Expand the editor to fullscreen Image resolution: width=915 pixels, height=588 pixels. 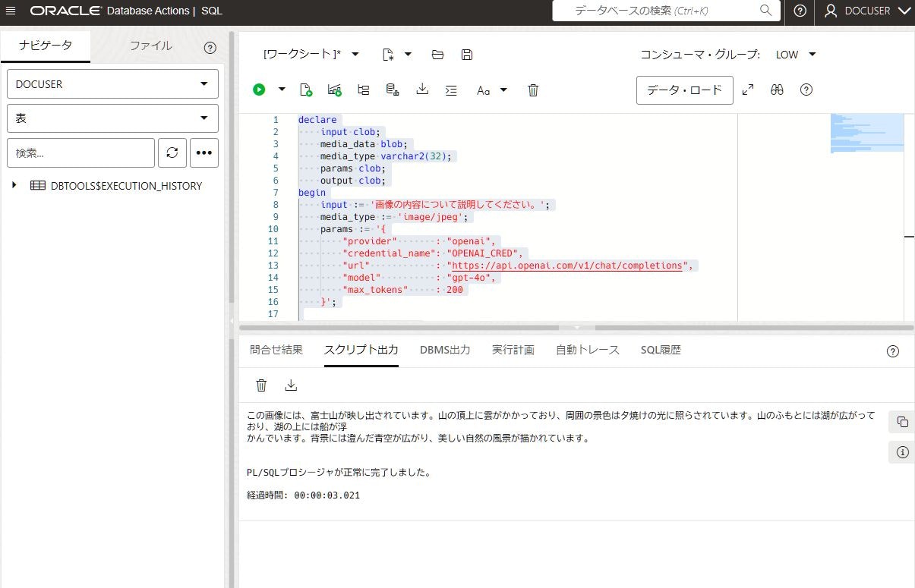tap(748, 90)
